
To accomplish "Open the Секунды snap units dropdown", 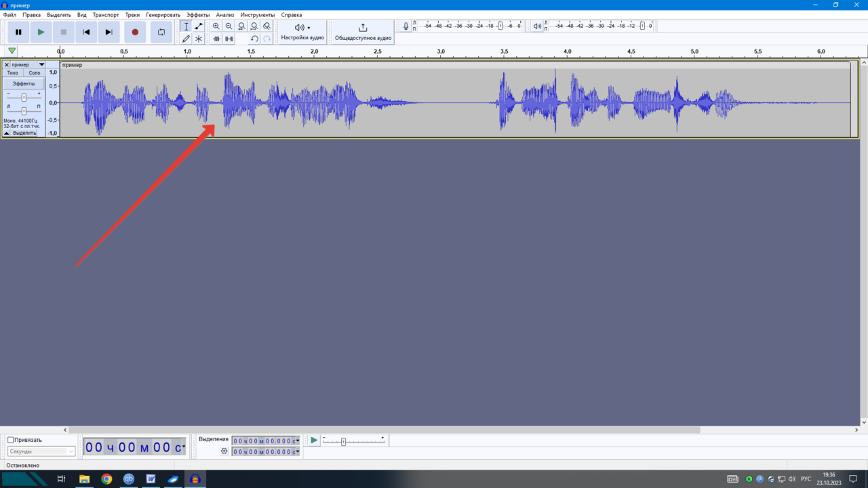I will tap(41, 451).
